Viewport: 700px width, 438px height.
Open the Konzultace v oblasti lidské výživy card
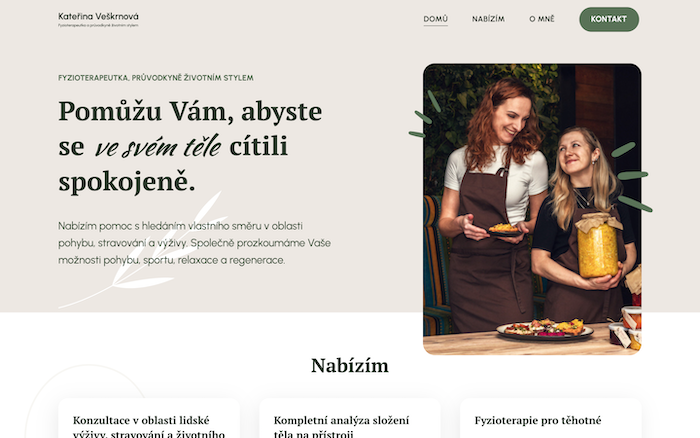click(x=149, y=418)
